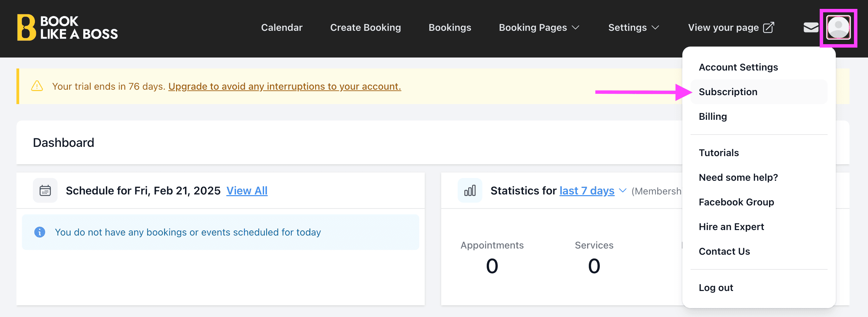Select Log out menu entry
868x317 pixels.
click(x=716, y=288)
